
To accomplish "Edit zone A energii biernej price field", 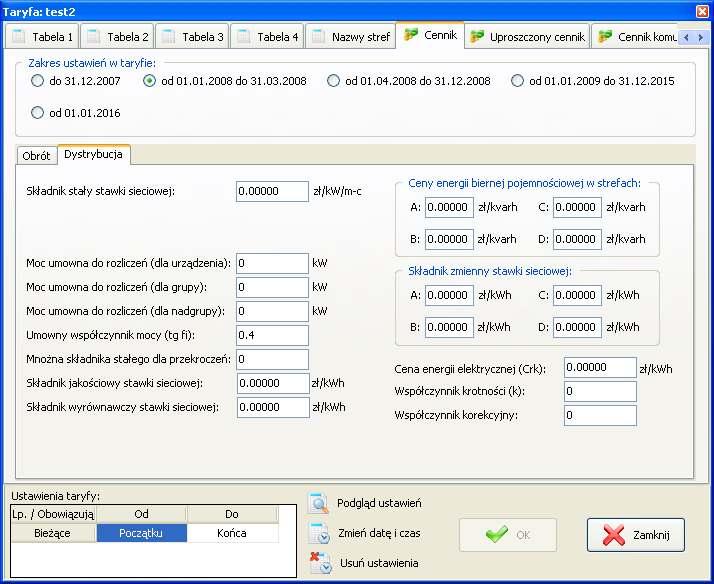I will pos(449,207).
